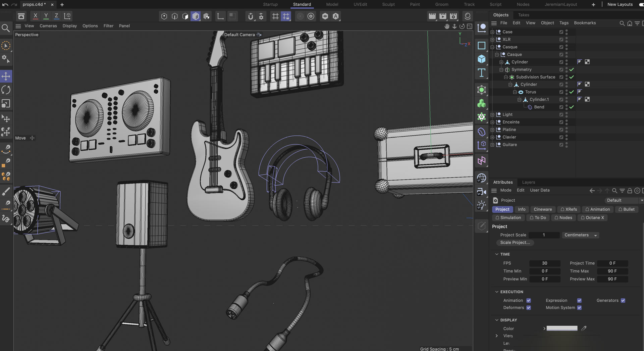The height and width of the screenshot is (351, 644).
Task: Switch to the Sculpt layout tab
Action: tap(388, 4)
